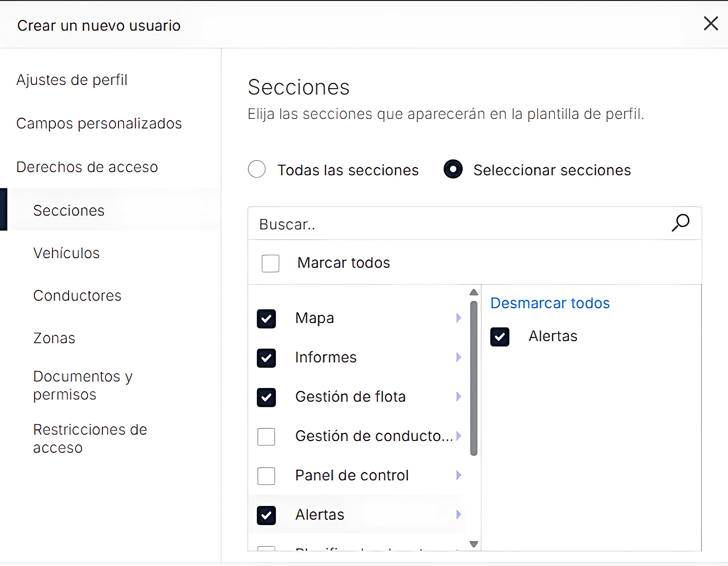
Task: Expand the Mapa section options
Action: click(x=459, y=318)
